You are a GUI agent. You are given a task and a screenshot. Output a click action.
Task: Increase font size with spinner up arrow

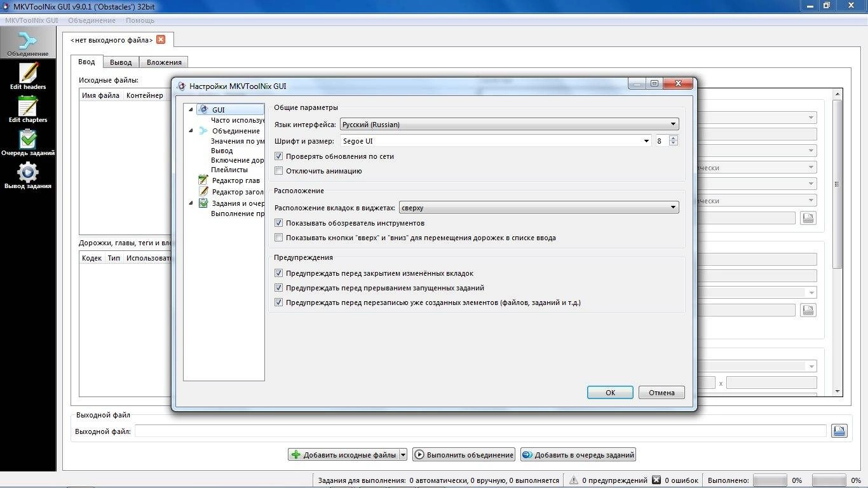coord(674,138)
